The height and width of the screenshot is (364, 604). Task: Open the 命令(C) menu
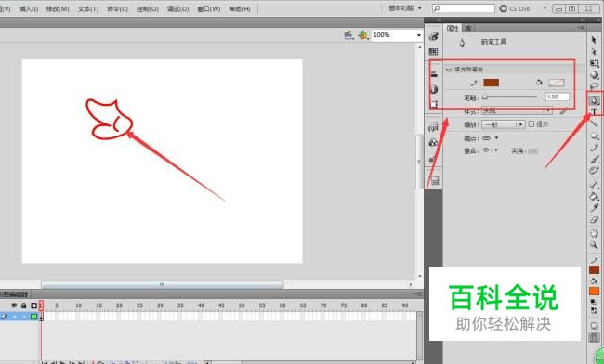click(117, 8)
